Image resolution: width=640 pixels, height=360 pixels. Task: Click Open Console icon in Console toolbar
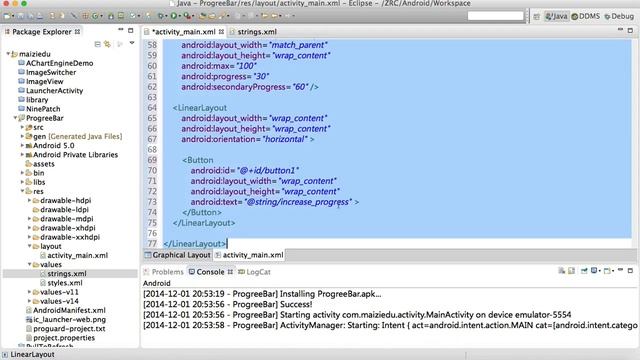tap(607, 271)
